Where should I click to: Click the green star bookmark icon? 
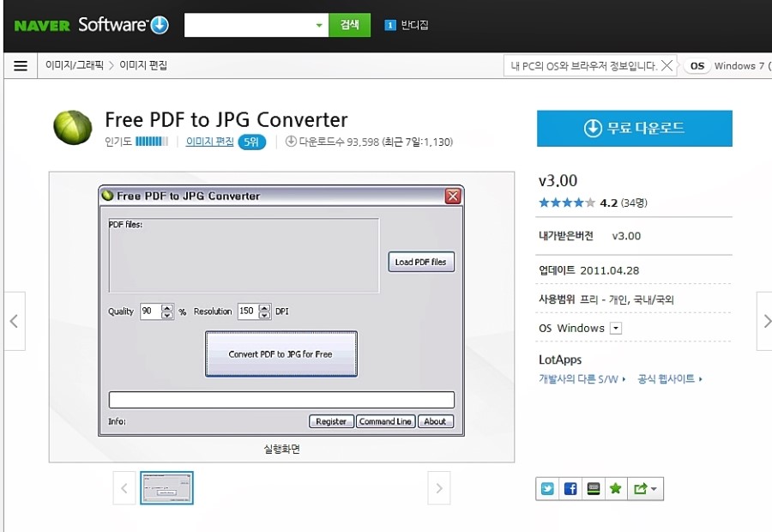615,488
